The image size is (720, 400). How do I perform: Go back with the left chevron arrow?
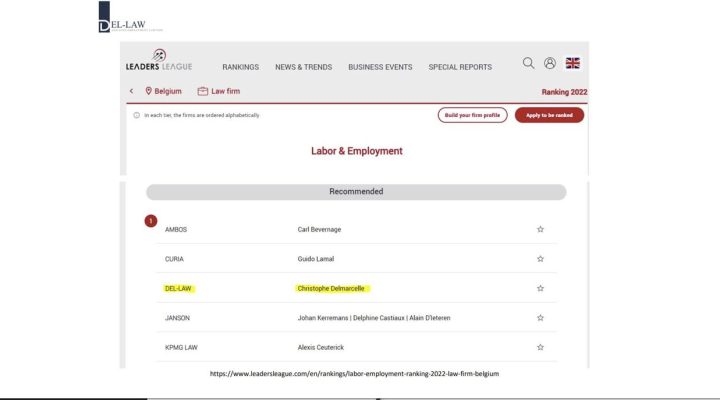(x=131, y=91)
